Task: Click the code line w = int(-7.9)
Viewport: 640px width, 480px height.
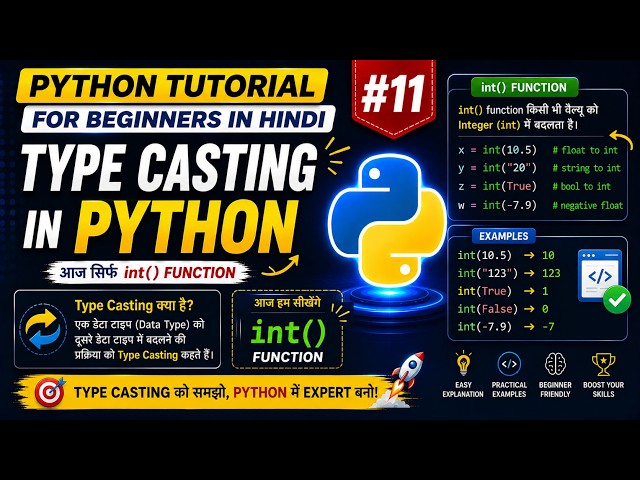Action: pos(497,205)
